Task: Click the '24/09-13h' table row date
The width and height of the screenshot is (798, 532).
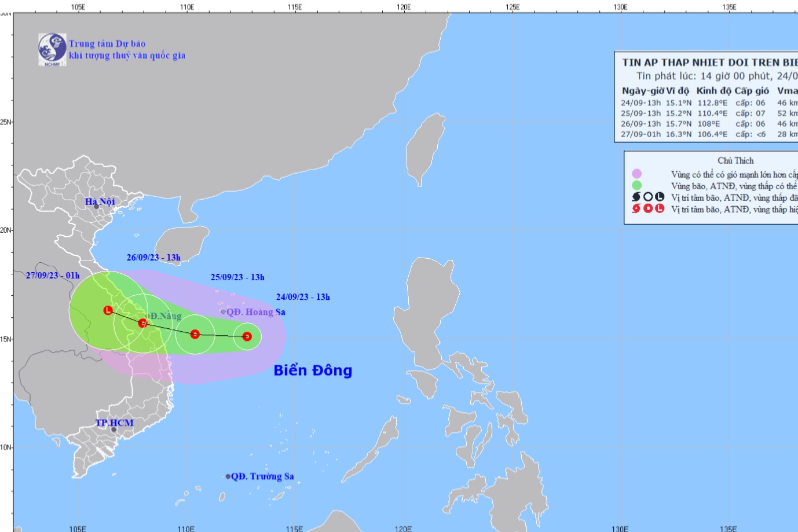Action: tap(641, 103)
